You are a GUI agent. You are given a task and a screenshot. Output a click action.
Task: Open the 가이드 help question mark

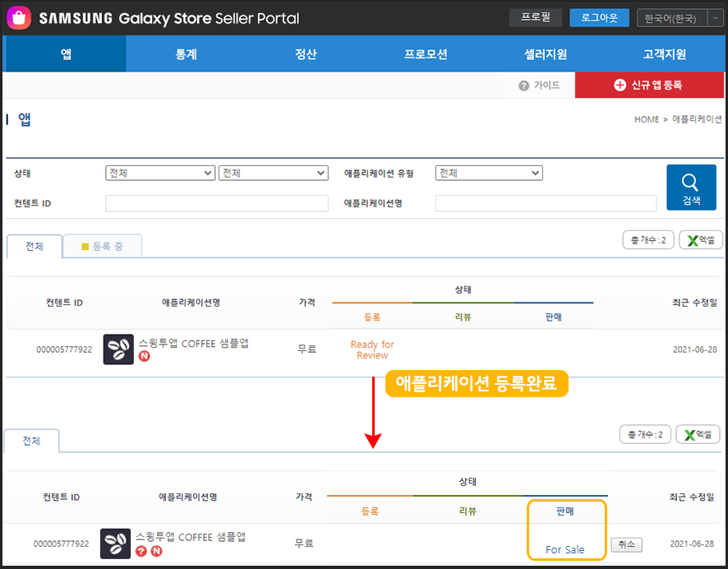click(x=523, y=86)
